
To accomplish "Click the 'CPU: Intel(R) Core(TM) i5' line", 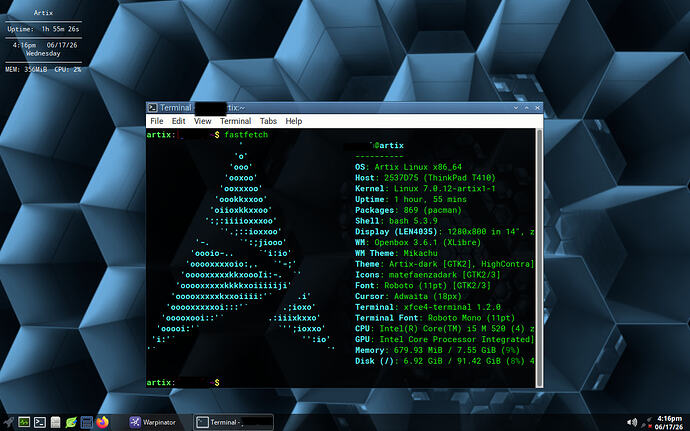I will (x=444, y=328).
